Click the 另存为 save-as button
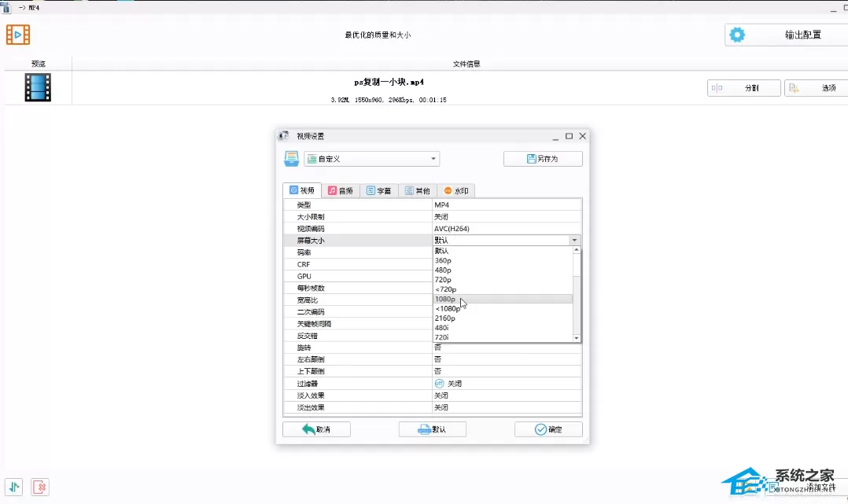Image resolution: width=848 pixels, height=504 pixels. point(543,159)
